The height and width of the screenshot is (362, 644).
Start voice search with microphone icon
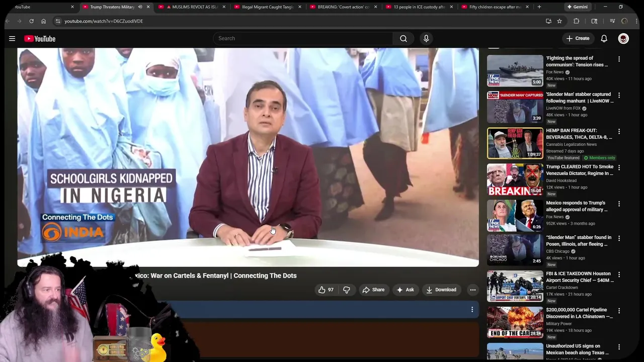tap(426, 38)
